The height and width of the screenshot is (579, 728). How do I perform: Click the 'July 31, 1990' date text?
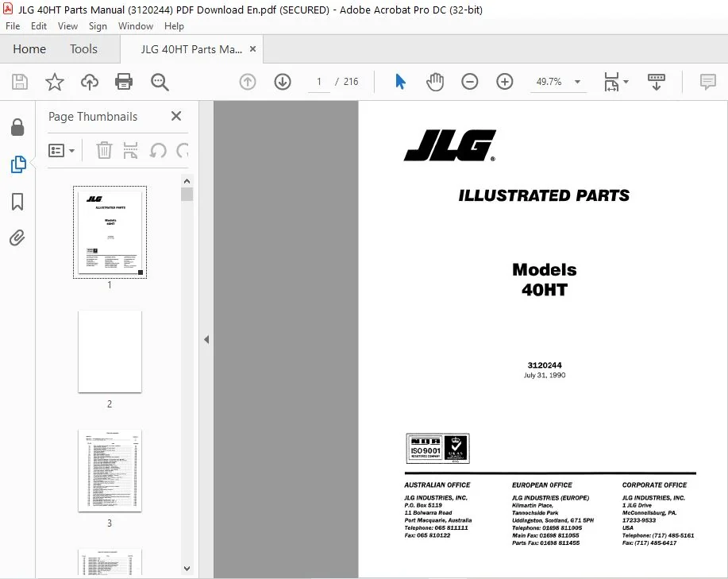[545, 375]
